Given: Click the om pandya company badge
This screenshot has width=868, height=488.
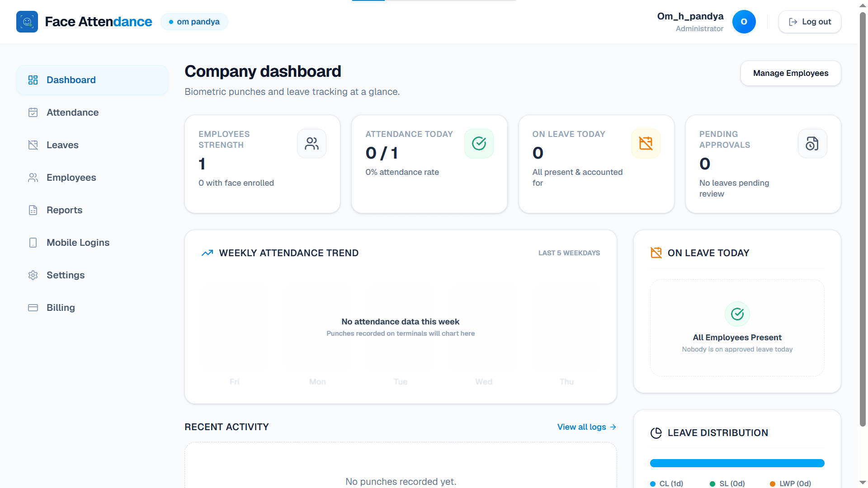Looking at the screenshot, I should point(194,22).
